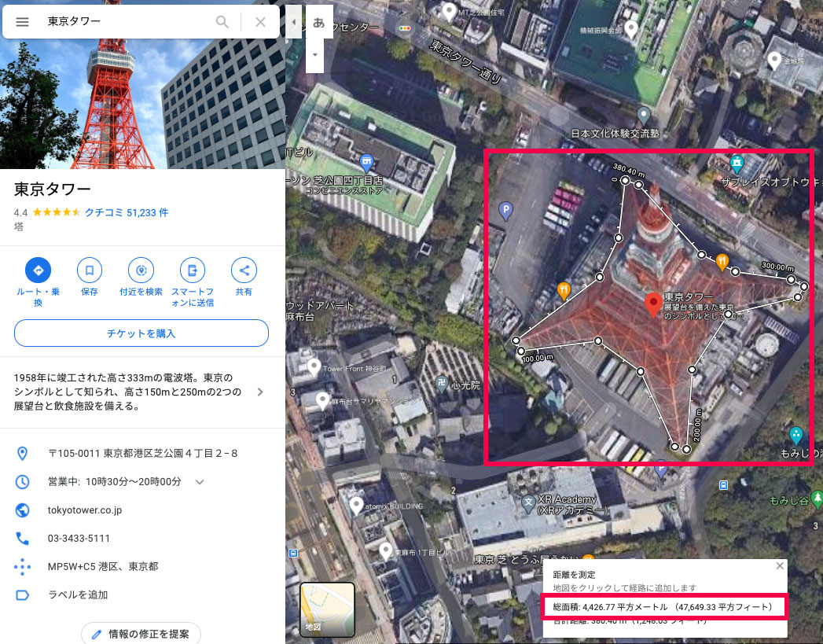Click the blue P parking marker near the lot
Viewport: 823px width, 644px height.
(505, 211)
